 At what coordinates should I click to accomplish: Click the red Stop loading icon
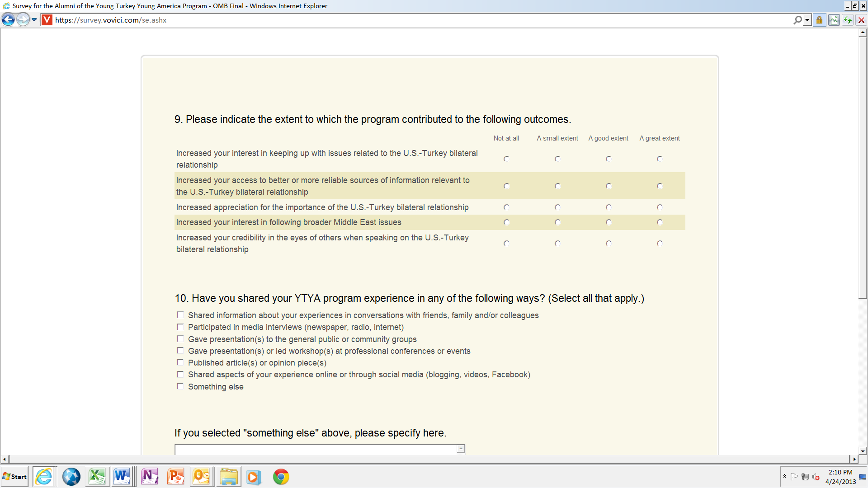click(861, 20)
